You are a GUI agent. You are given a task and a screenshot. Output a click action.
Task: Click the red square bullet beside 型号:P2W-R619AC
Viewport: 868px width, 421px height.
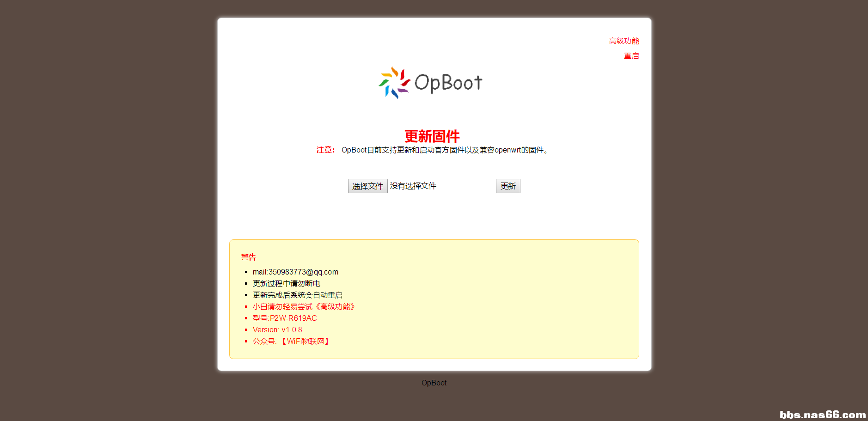click(x=246, y=318)
